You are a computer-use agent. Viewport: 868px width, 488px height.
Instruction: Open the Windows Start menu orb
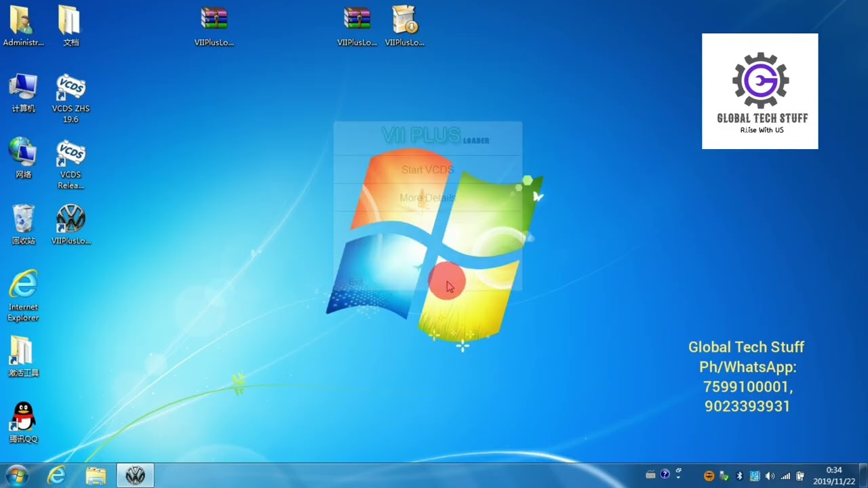click(16, 476)
